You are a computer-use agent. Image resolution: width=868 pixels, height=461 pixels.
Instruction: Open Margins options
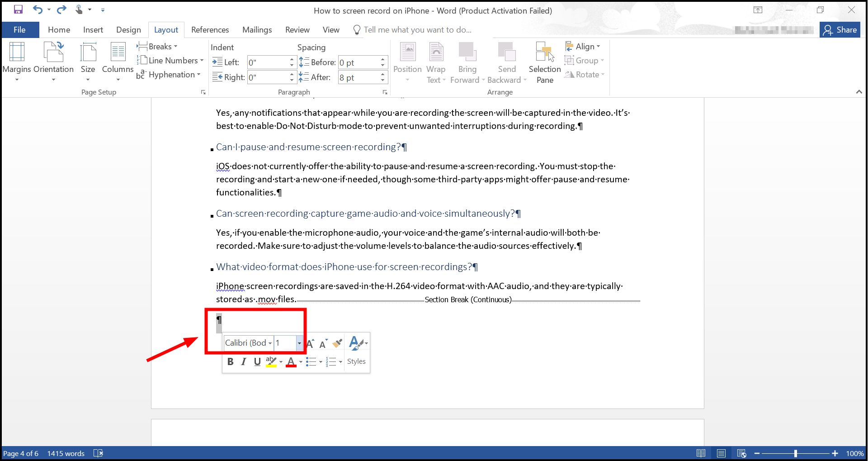[17, 62]
